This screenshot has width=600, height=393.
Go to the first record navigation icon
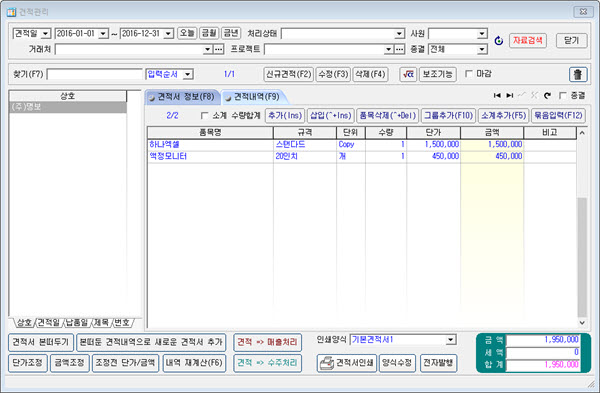(497, 95)
